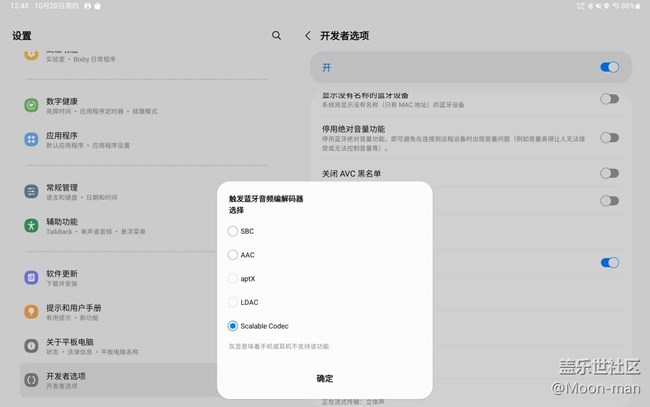Enable the 关闭 AVC 黑名单 switch
650x407 pixels.
[x=609, y=173]
